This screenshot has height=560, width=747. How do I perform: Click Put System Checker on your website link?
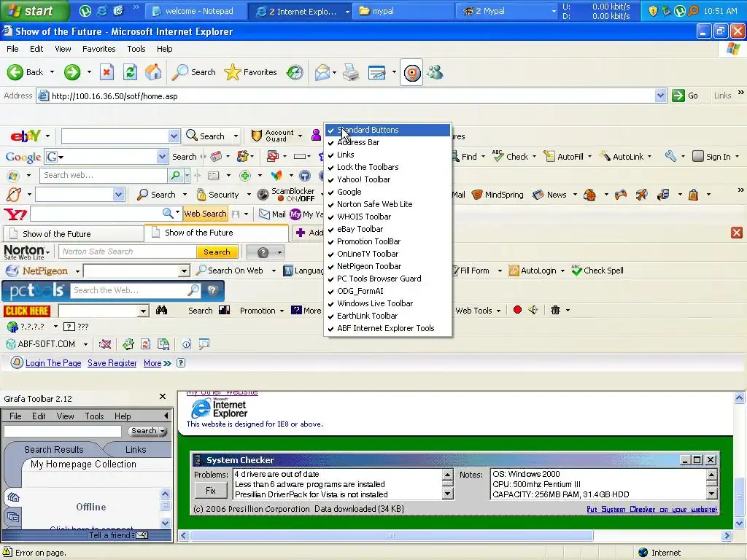651,509
